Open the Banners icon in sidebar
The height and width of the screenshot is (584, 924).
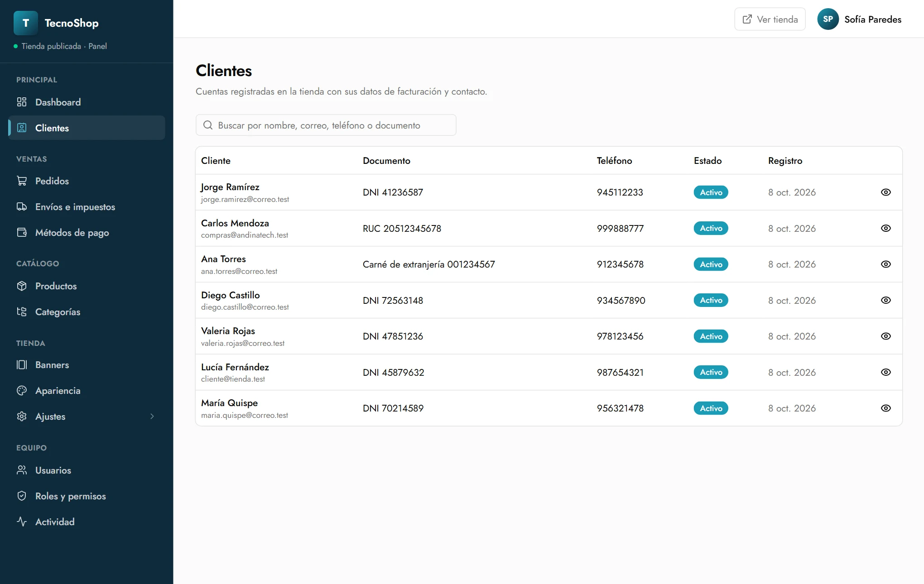click(x=22, y=364)
